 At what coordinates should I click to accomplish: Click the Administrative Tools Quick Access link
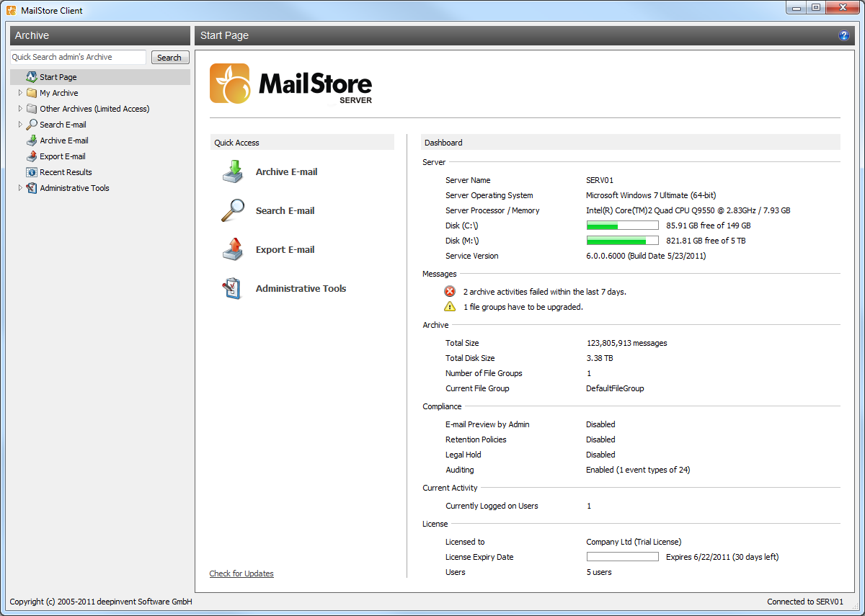pyautogui.click(x=301, y=288)
